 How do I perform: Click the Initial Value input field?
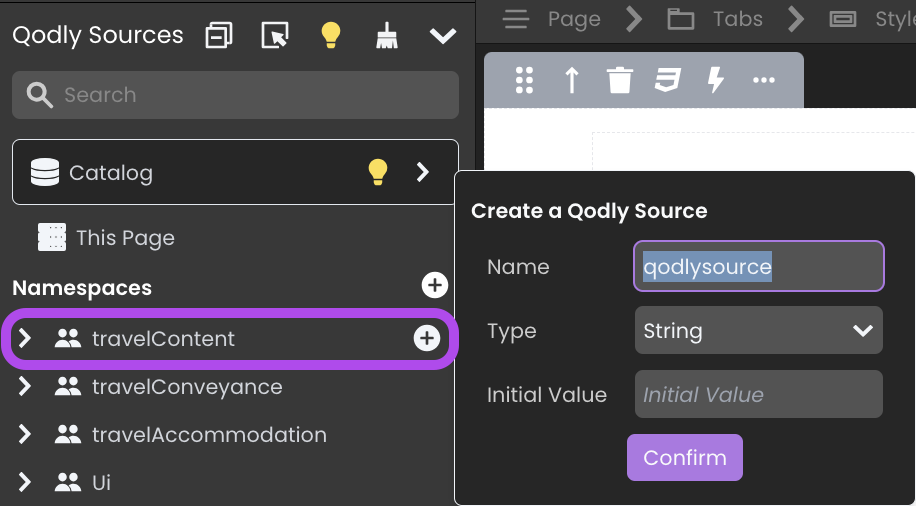pos(759,394)
